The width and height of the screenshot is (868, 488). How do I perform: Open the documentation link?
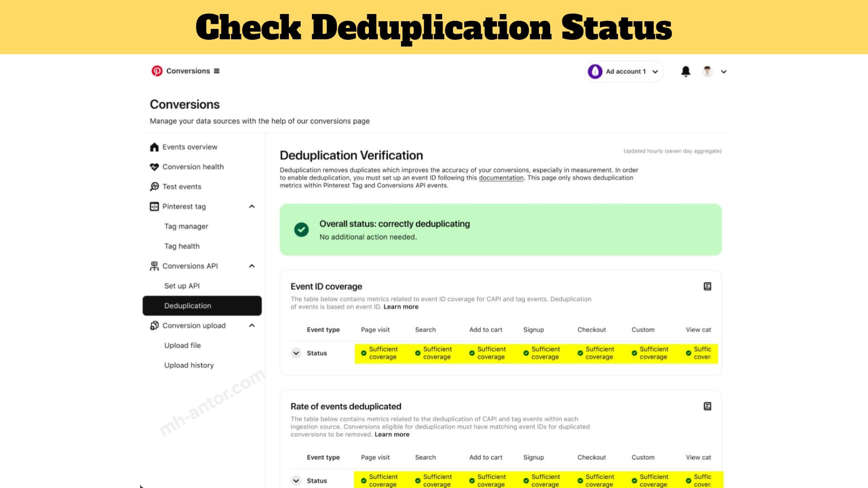click(501, 178)
